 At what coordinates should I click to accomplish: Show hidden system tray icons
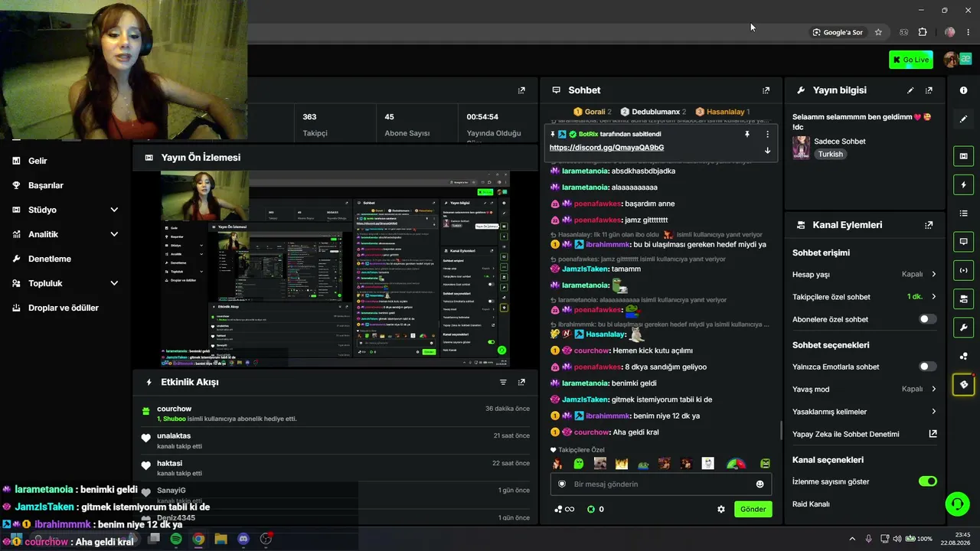pyautogui.click(x=852, y=539)
